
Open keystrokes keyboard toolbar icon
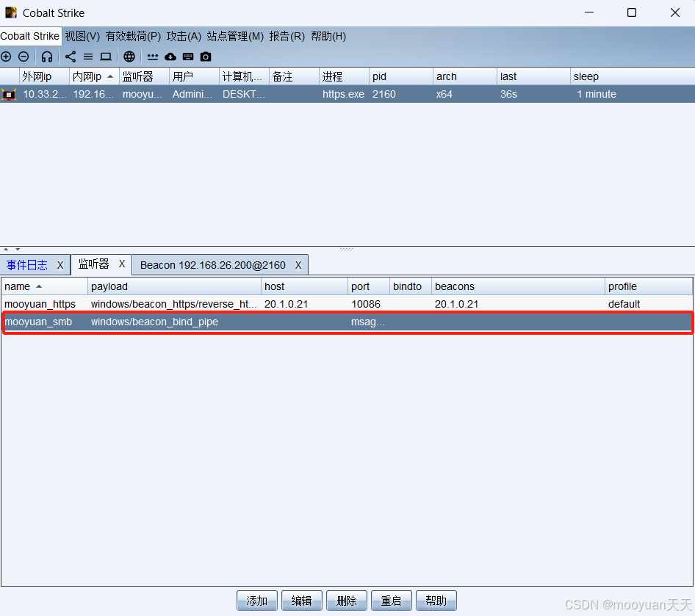click(x=188, y=57)
